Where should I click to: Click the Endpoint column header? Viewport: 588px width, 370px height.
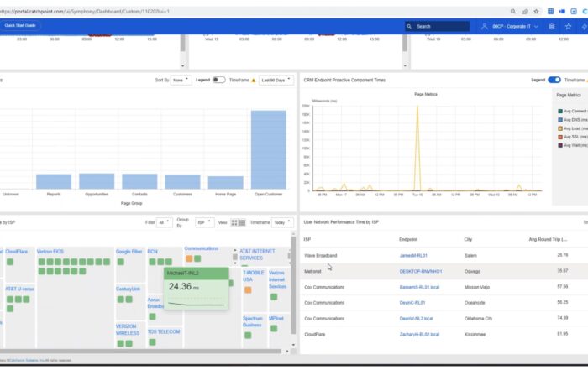tap(408, 240)
